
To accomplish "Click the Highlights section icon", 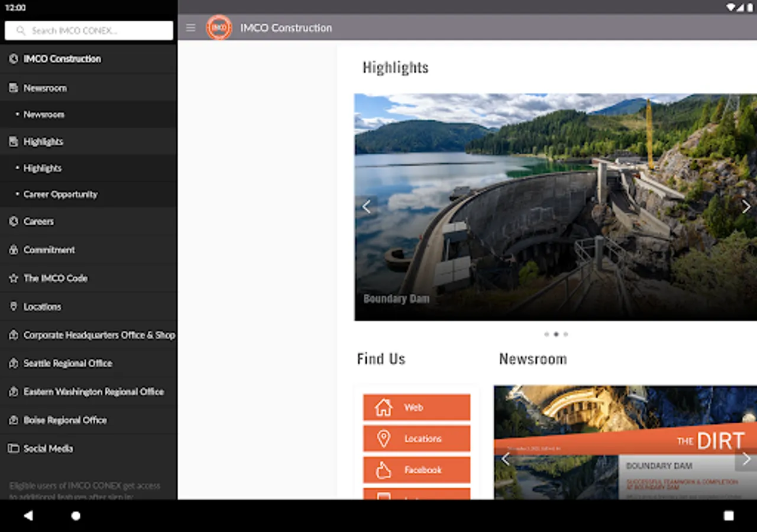I will coord(14,142).
